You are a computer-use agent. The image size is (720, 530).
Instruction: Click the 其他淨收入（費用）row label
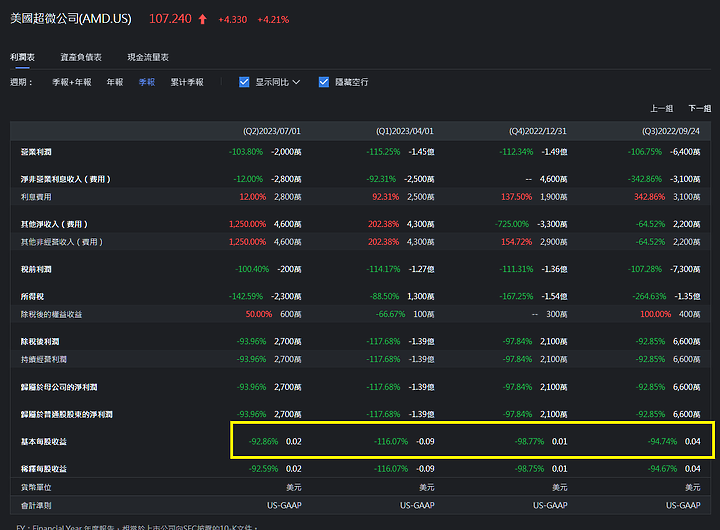pyautogui.click(x=54, y=224)
